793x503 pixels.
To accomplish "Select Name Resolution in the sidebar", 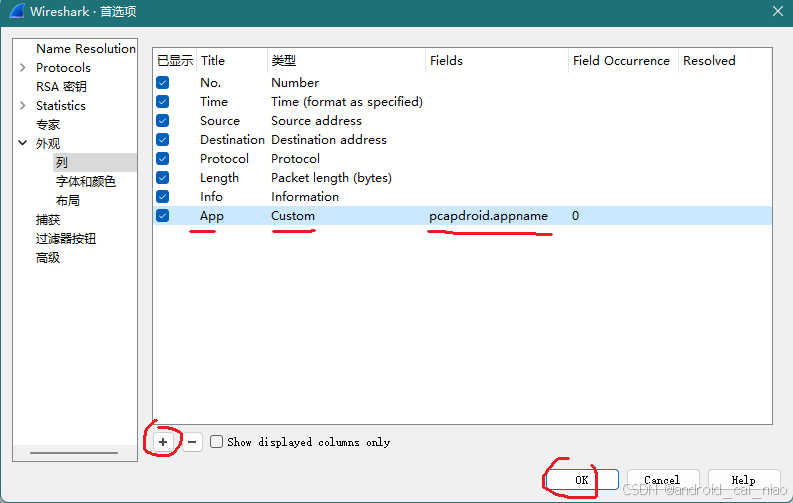I will click(85, 49).
